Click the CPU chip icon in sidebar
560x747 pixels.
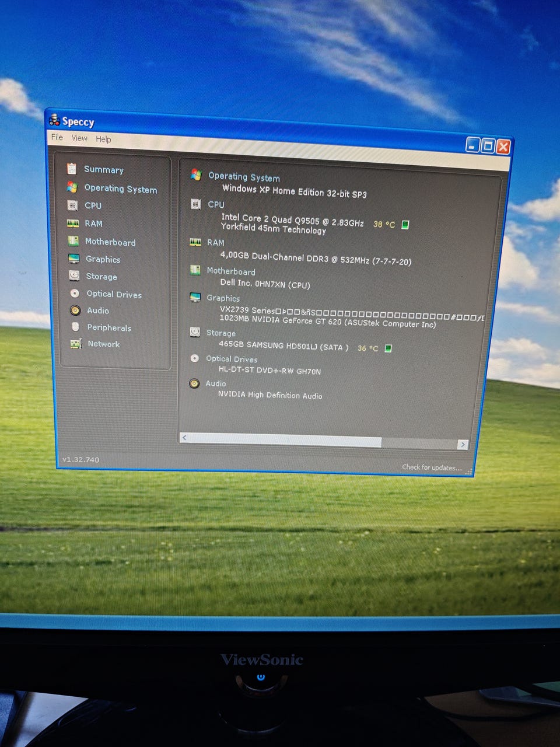72,205
